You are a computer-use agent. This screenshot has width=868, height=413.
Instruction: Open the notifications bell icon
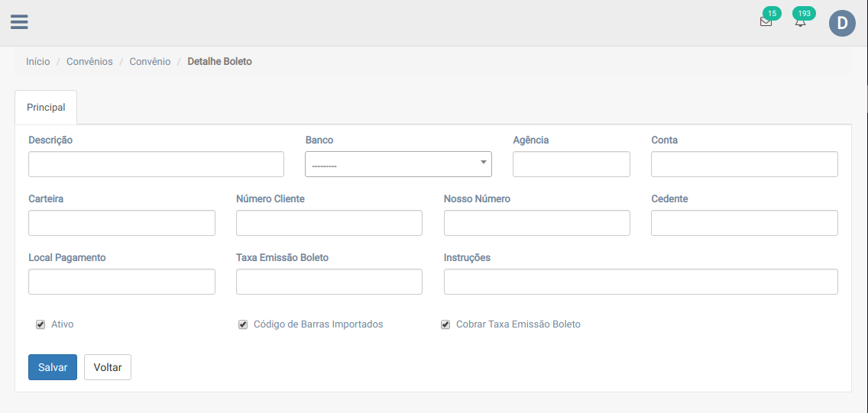(x=800, y=22)
